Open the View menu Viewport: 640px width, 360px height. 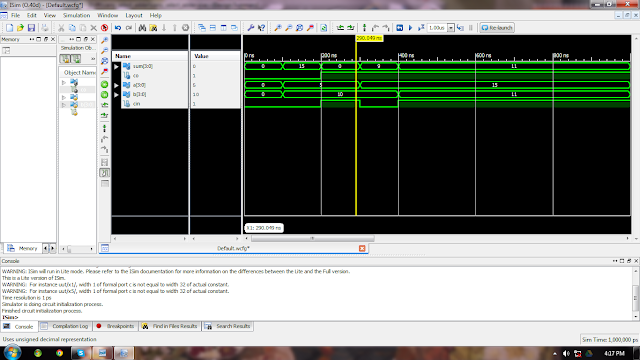click(x=49, y=16)
